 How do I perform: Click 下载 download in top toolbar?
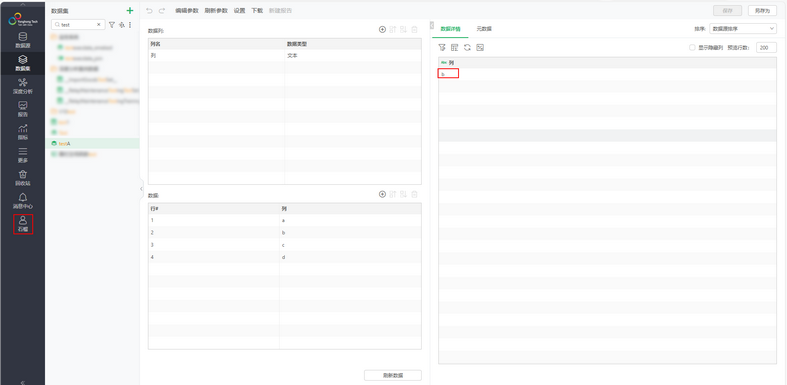[257, 11]
